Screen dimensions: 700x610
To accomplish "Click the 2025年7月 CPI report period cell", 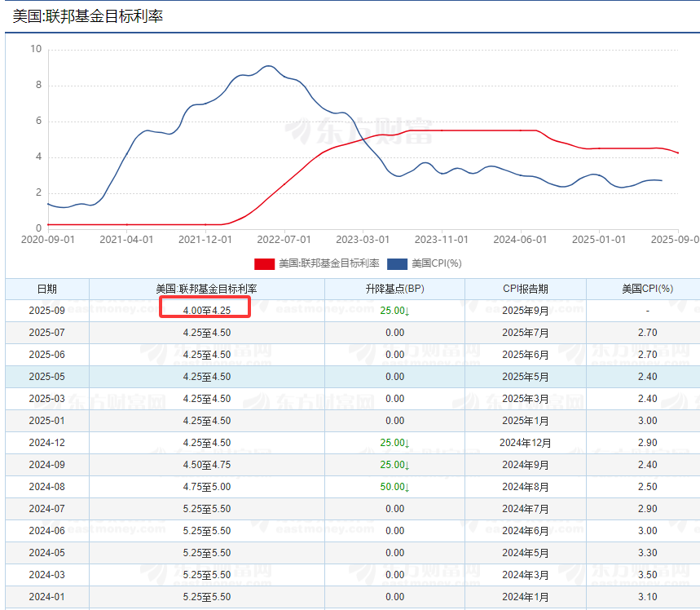I will [525, 333].
